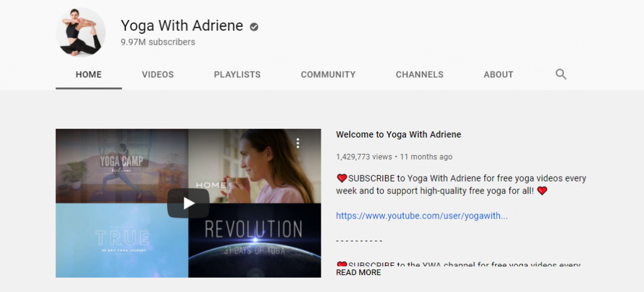Open the video's three-dot options menu

click(x=297, y=143)
